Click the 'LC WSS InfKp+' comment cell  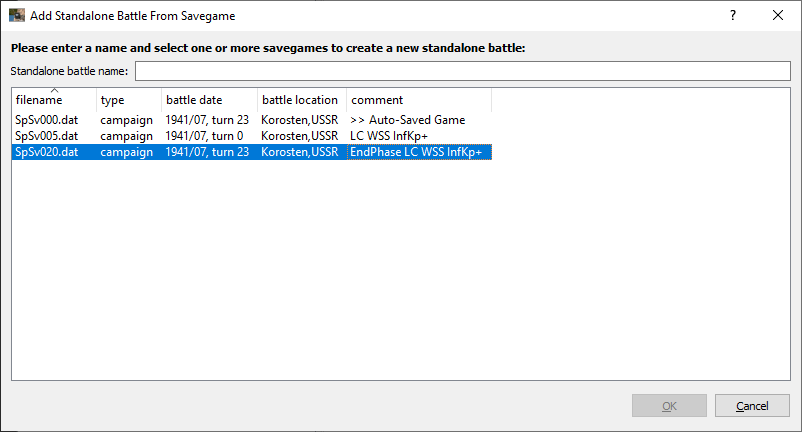coord(389,136)
